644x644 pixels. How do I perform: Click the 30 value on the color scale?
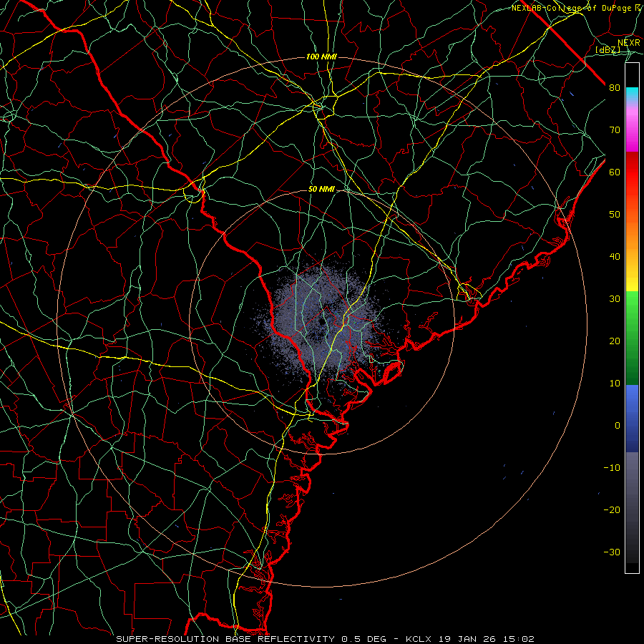pyautogui.click(x=615, y=298)
